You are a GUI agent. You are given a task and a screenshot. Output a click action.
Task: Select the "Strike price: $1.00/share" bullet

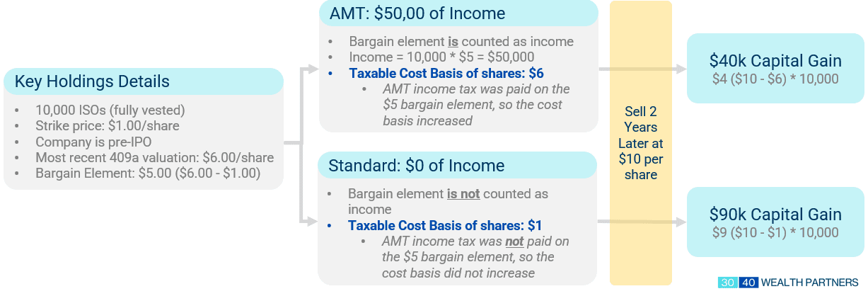[107, 126]
